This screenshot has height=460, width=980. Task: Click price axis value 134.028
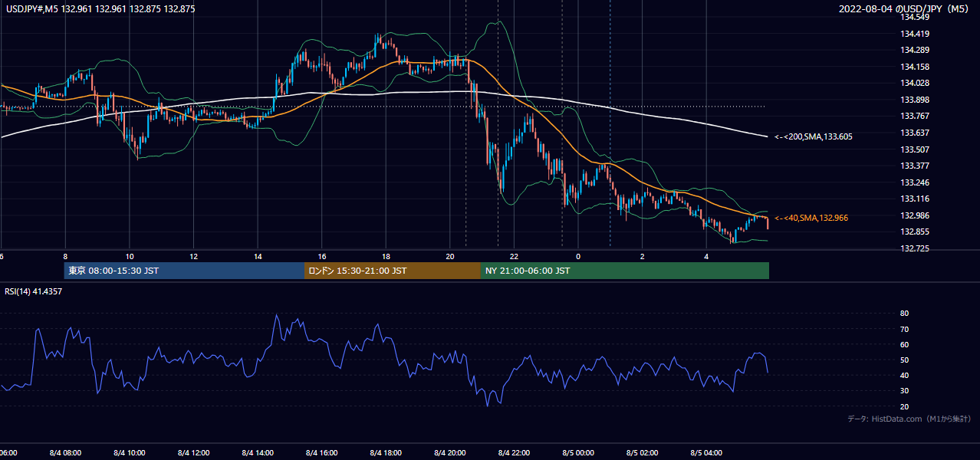coord(914,84)
